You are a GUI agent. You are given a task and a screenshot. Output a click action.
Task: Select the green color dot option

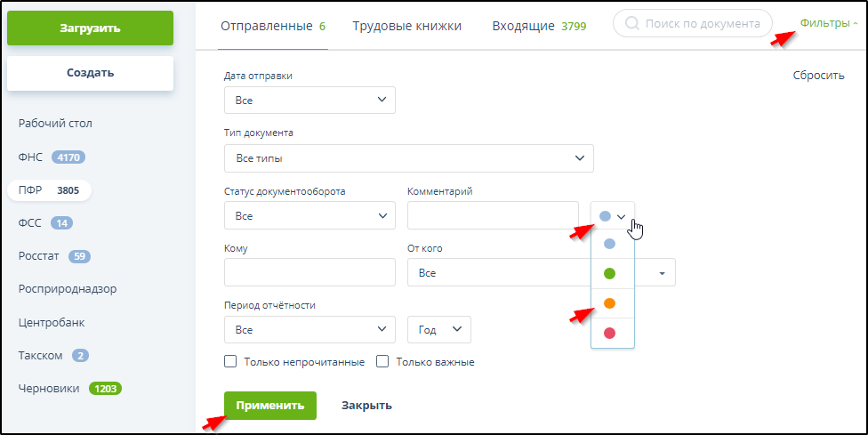(x=609, y=273)
